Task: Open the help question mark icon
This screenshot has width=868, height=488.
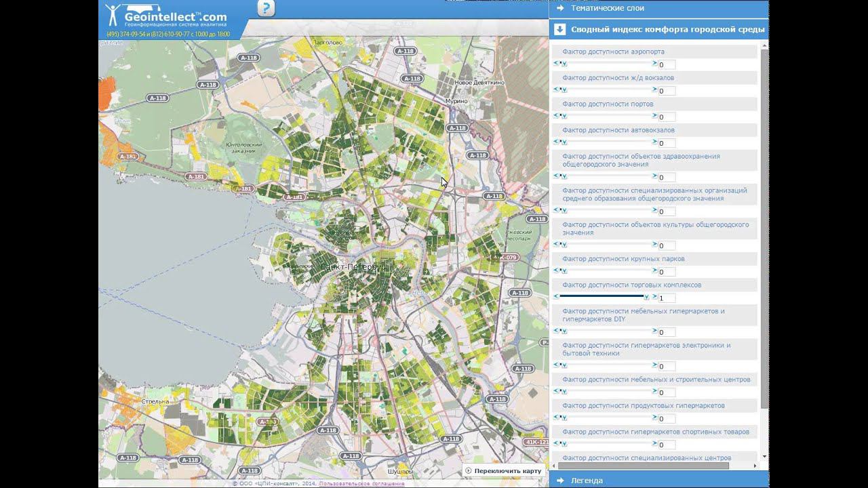Action: pos(267,8)
